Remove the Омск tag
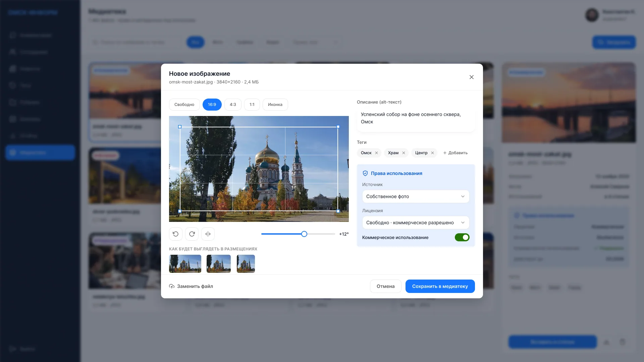This screenshot has height=362, width=644. [376, 153]
